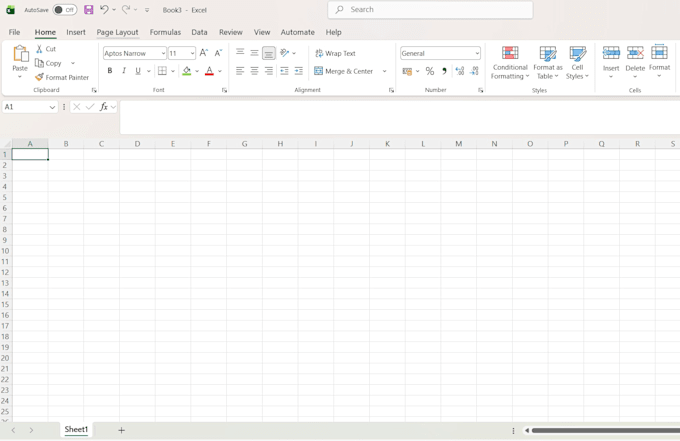680x441 pixels.
Task: Click the Select All corner
Action: 6,144
